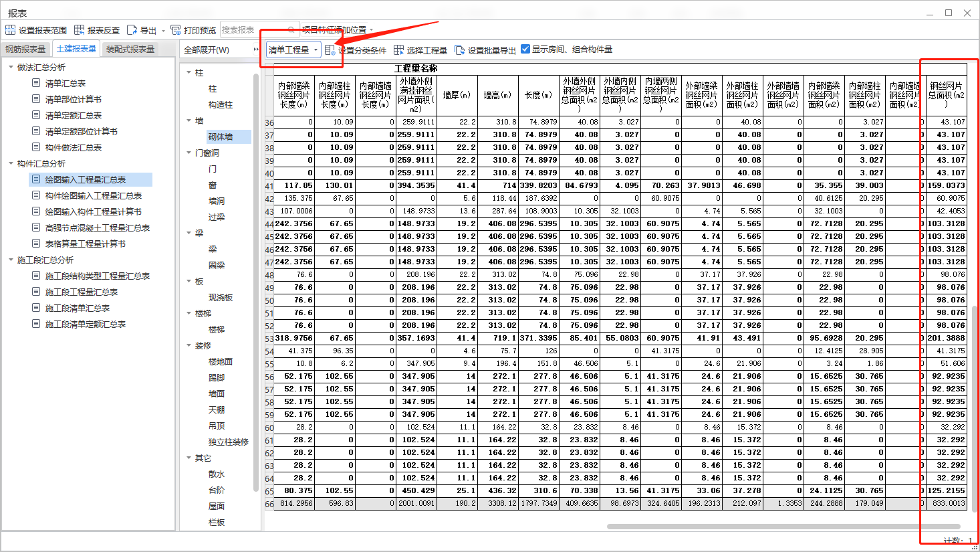The image size is (980, 552).
Task: Click the report icon beside 施工段清单汇总表
Action: pos(36,308)
